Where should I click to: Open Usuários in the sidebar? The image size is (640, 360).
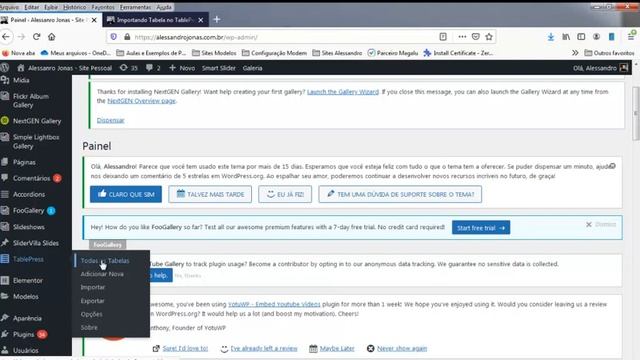26,351
